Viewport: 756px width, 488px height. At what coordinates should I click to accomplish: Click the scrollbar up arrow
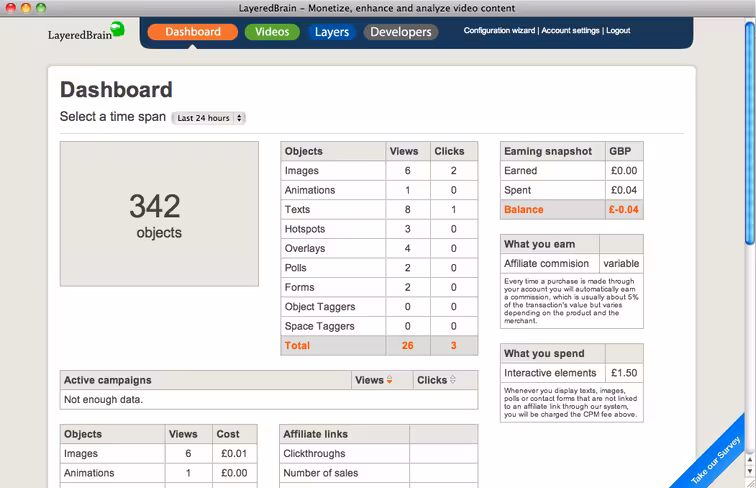point(750,460)
